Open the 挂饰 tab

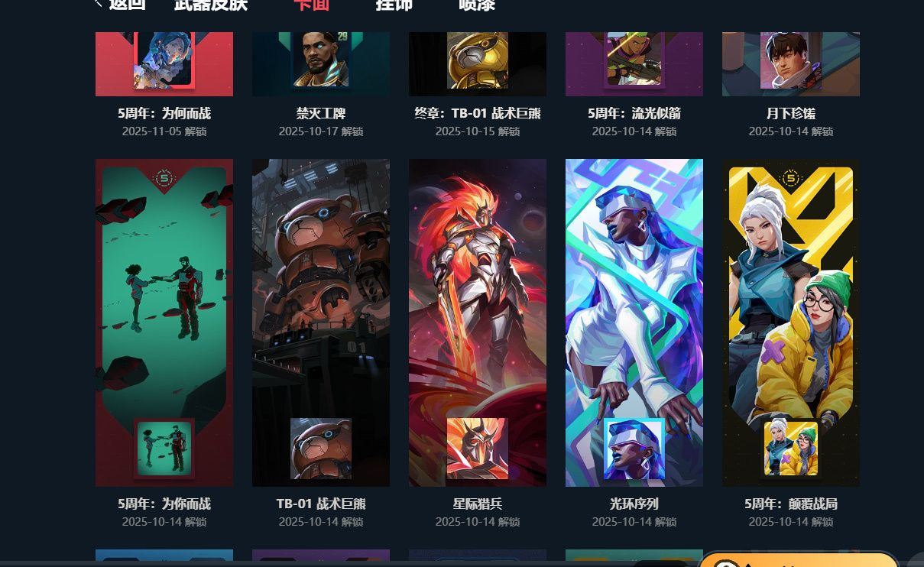click(x=394, y=5)
